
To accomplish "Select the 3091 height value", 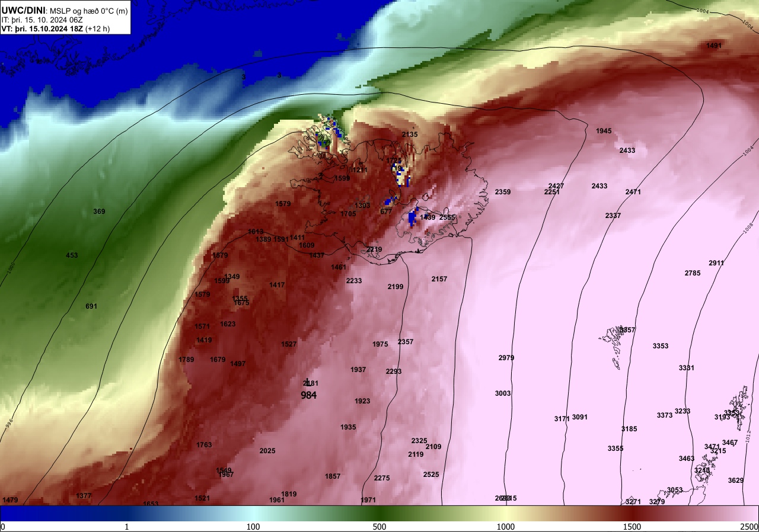I will click(580, 417).
